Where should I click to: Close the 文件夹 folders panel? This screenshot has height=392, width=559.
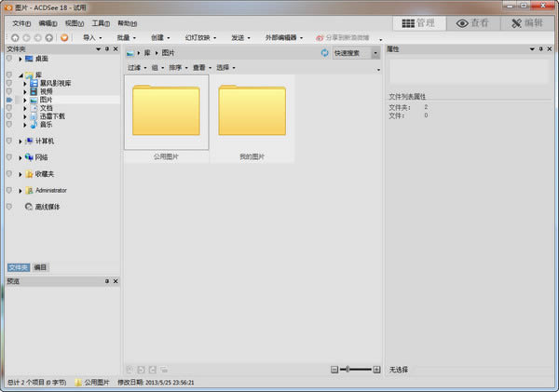(116, 48)
